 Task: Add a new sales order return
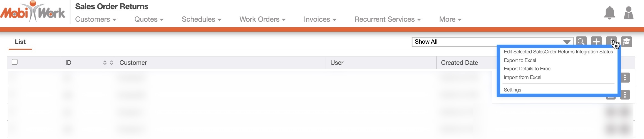click(x=596, y=42)
